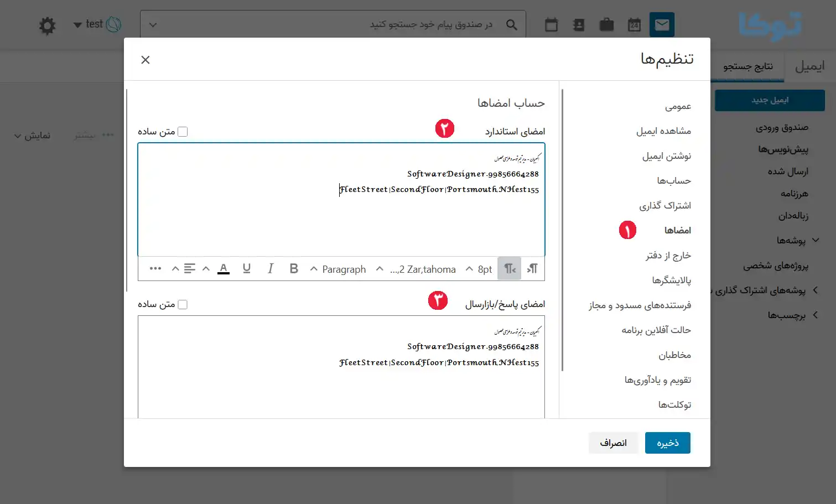Open بیشتر more actions menu
This screenshot has width=836, height=504.
[94, 136]
